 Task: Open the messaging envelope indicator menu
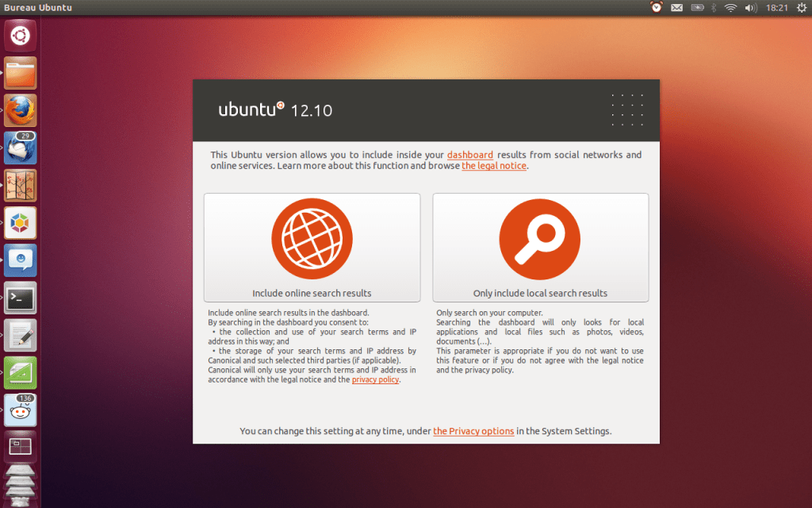coord(676,8)
